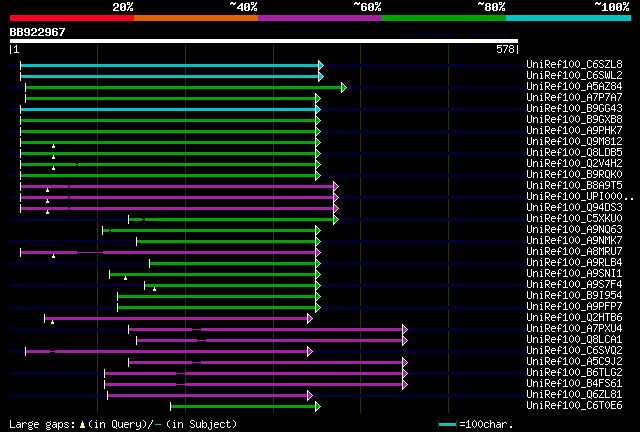This screenshot has width=640, height=432.
Task: Click the yellow gap marker under the A9SNI1 bar
Action: pyautogui.click(x=125, y=278)
